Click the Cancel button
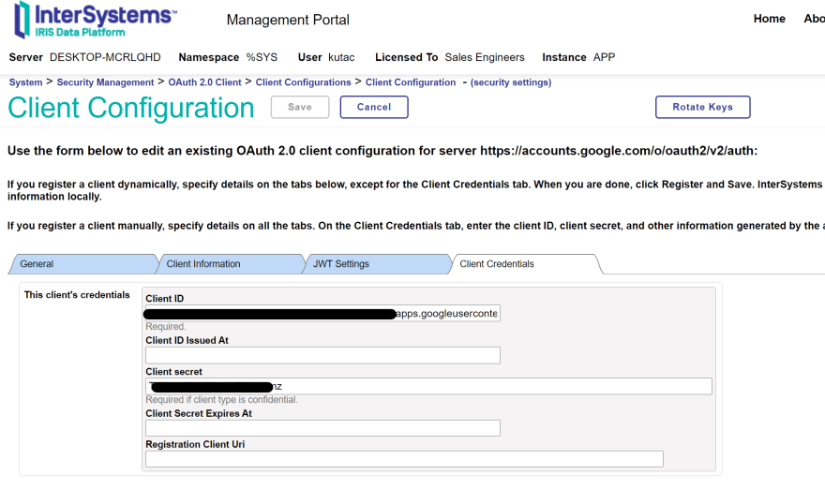825x504 pixels. coord(374,107)
